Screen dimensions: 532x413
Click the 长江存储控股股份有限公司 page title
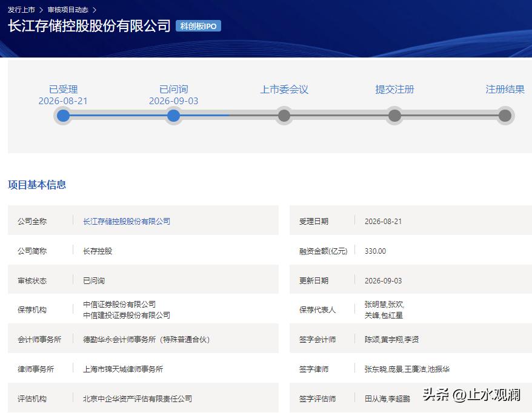[x=89, y=26]
